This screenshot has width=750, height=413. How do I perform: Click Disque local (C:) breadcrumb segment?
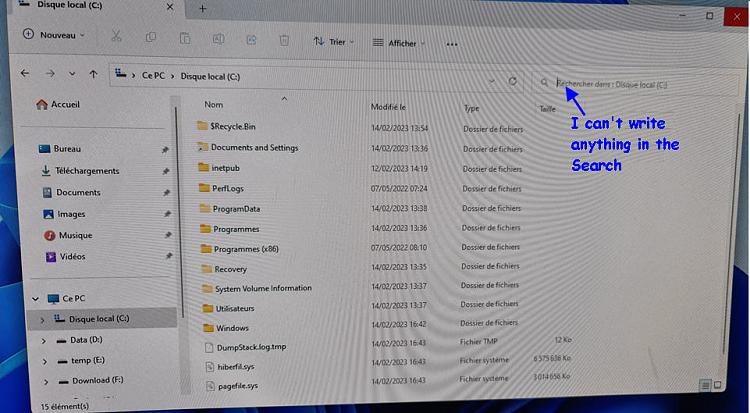pyautogui.click(x=210, y=77)
